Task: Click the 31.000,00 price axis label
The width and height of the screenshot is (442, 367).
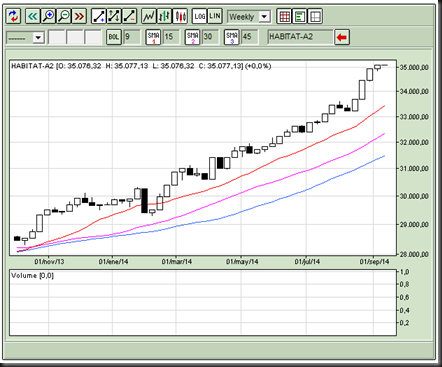Action: pos(414,169)
